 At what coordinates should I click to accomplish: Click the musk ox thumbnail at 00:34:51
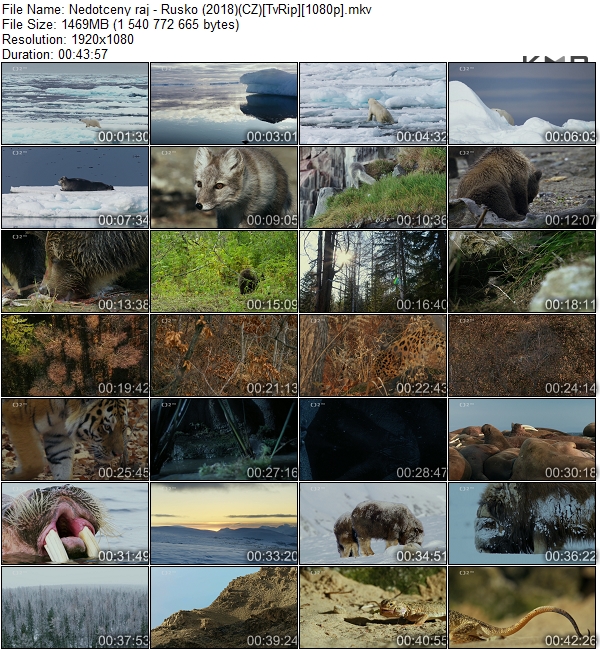click(373, 524)
